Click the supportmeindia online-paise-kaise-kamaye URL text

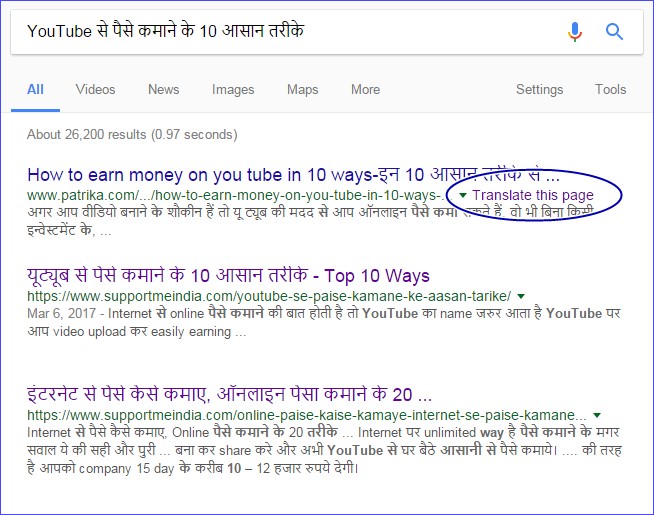tap(307, 415)
